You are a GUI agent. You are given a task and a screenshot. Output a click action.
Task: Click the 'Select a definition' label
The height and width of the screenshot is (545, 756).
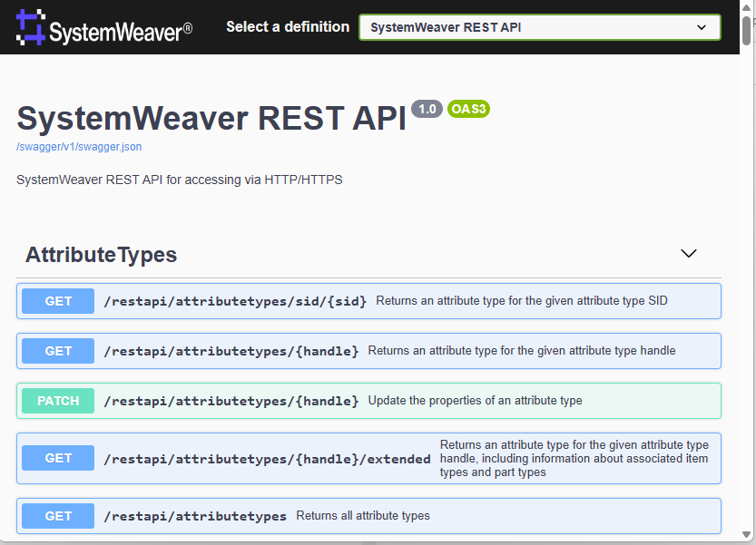click(288, 27)
